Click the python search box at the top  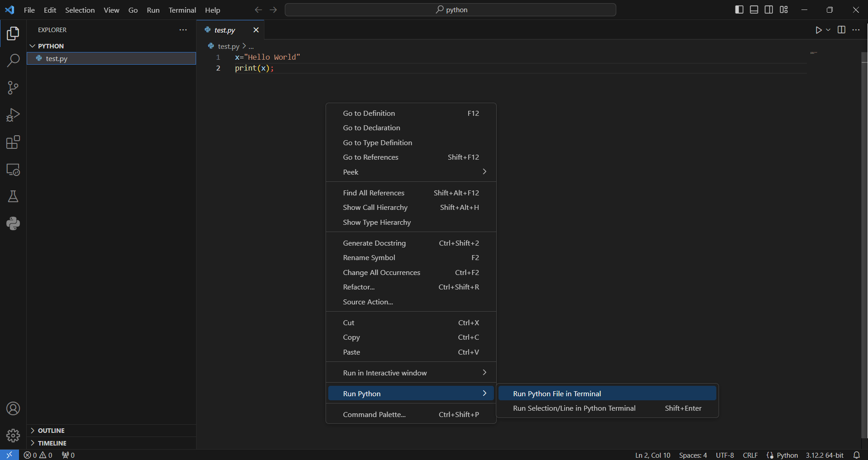coord(450,9)
